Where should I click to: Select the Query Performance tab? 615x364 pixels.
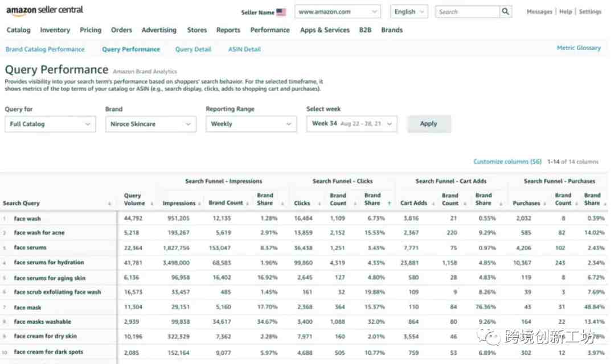click(131, 49)
